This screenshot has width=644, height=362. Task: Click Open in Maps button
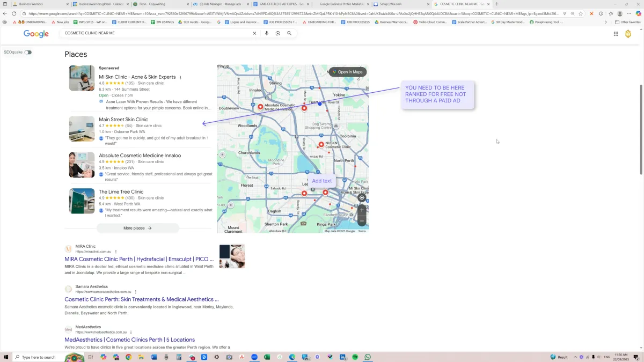(x=348, y=72)
